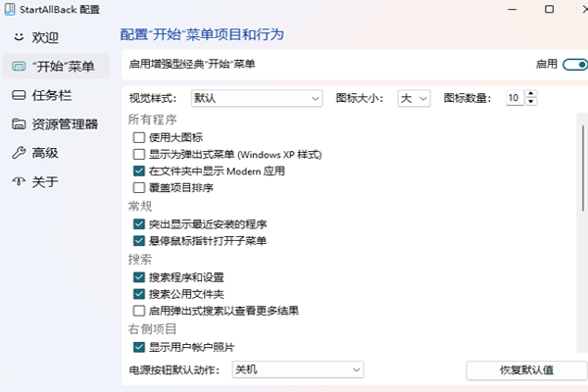Click the 关于 sidebar icon
The image size is (588, 392).
(x=18, y=181)
